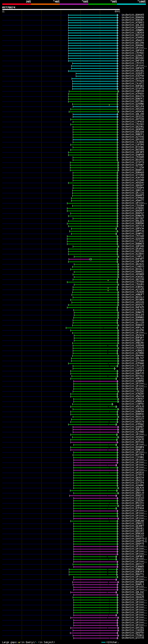Select hit UniRef100_Q2QXF0
The image size is (148, 644).
pyautogui.click(x=133, y=74)
